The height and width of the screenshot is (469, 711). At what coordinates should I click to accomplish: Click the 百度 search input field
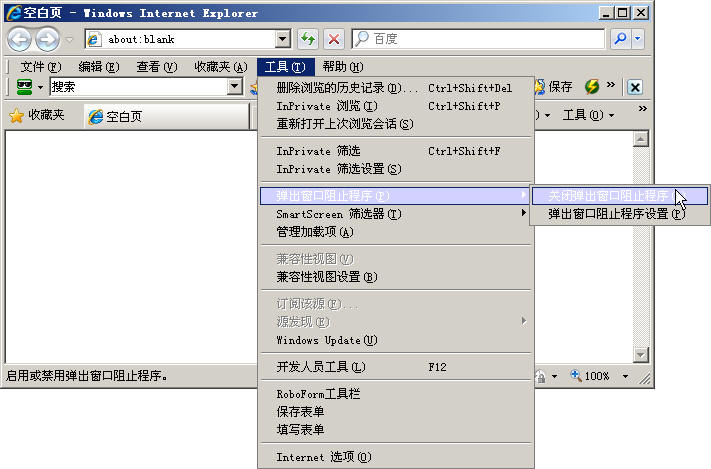[x=480, y=39]
